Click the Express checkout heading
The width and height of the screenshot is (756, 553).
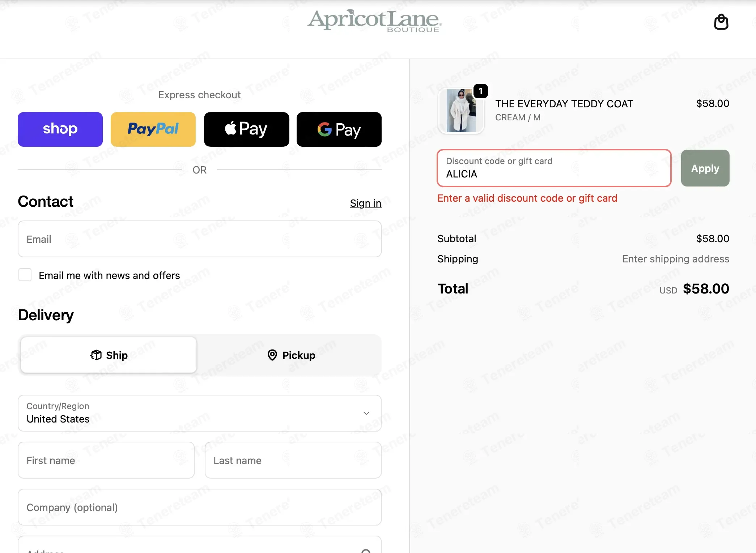click(x=199, y=95)
